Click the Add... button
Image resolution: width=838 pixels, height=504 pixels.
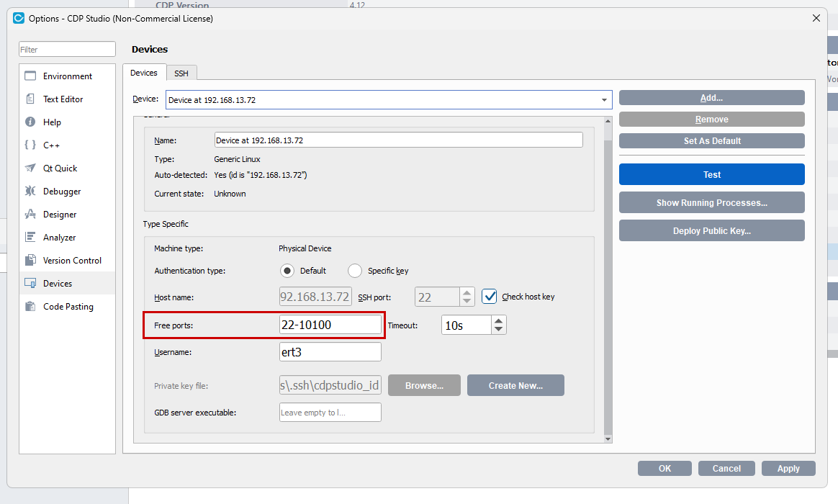[x=712, y=98]
